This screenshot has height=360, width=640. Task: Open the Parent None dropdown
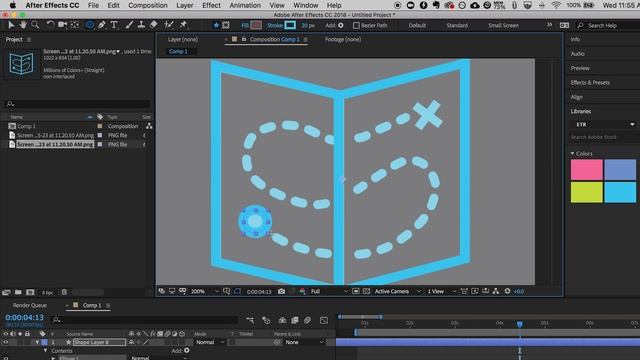click(x=304, y=342)
